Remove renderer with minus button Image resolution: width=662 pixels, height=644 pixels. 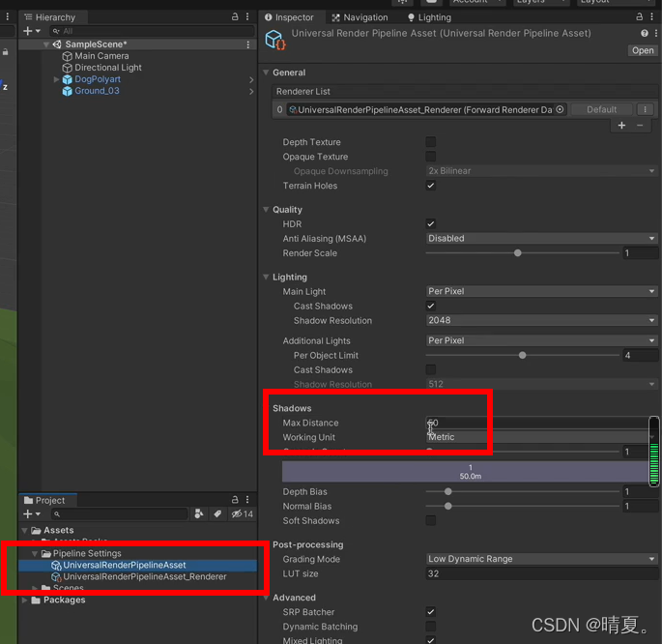click(x=640, y=126)
